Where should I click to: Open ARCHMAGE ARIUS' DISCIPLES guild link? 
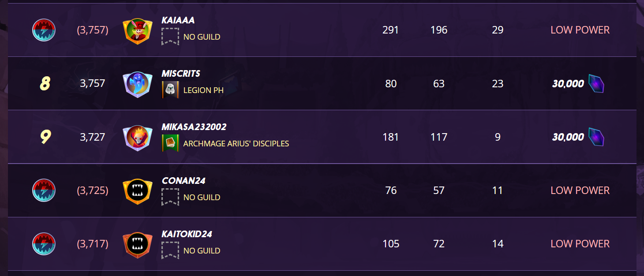236,144
